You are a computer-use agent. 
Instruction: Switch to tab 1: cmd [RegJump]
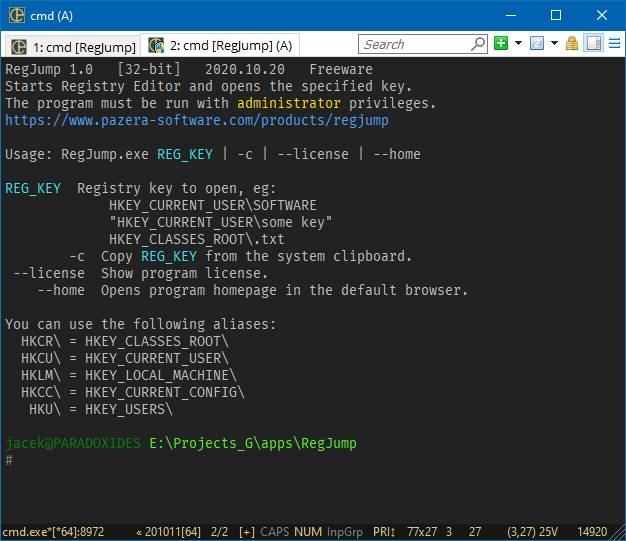coord(73,46)
